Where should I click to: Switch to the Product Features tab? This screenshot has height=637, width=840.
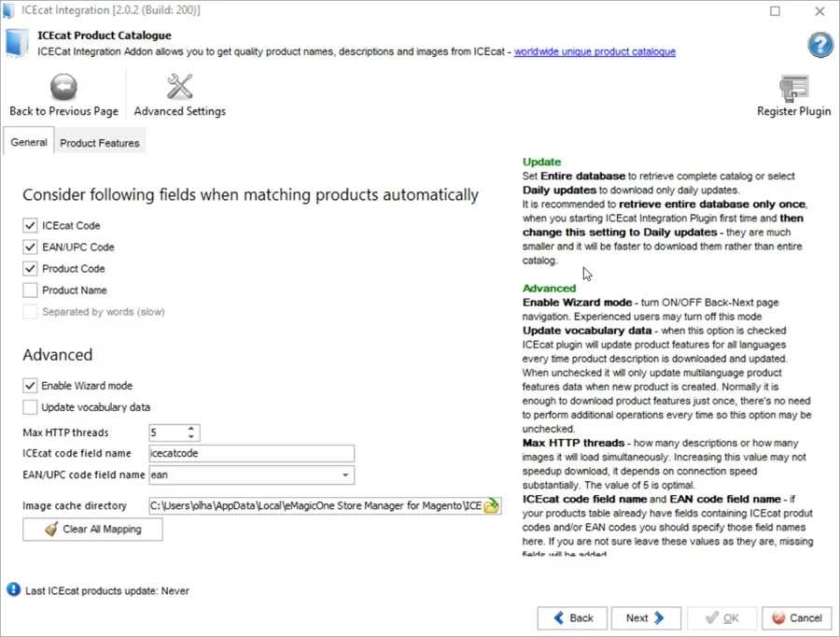pos(100,143)
